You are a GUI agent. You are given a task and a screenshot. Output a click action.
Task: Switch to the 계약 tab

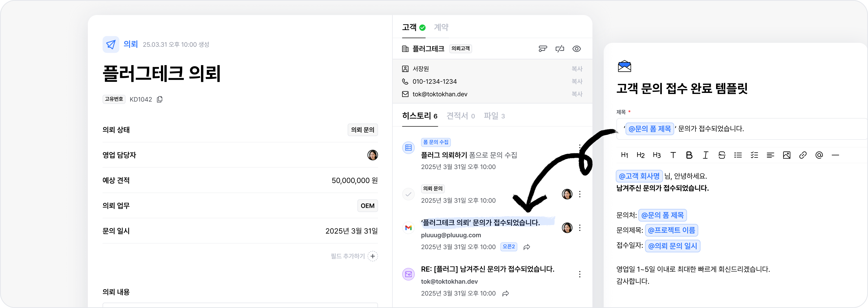click(x=441, y=27)
